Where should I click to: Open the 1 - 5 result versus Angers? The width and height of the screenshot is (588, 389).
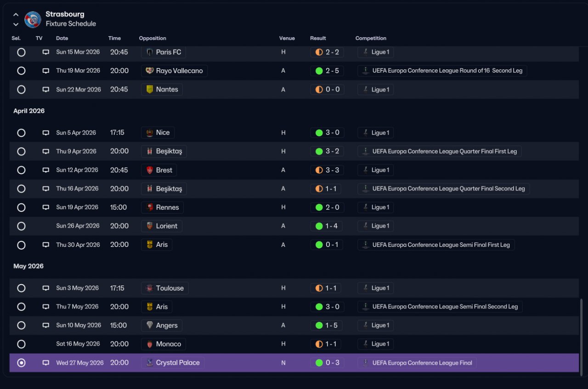327,326
